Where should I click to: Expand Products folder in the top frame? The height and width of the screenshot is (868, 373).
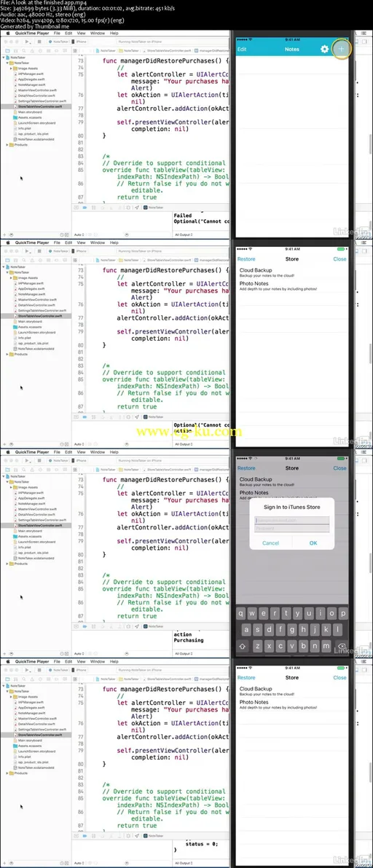click(8, 144)
